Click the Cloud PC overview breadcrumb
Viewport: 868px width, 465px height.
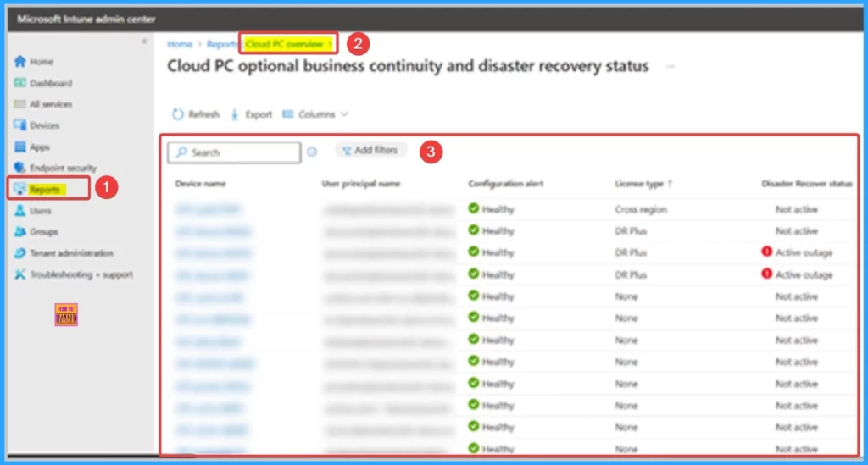pyautogui.click(x=285, y=44)
